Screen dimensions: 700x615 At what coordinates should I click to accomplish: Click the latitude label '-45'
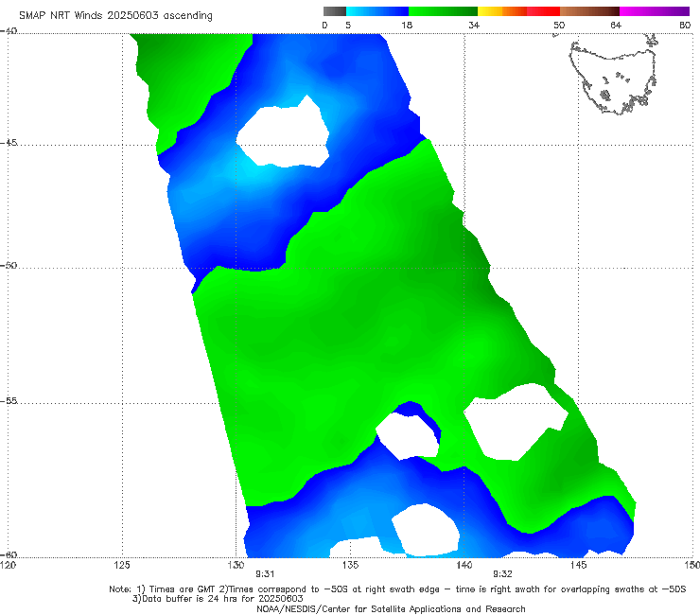9,143
